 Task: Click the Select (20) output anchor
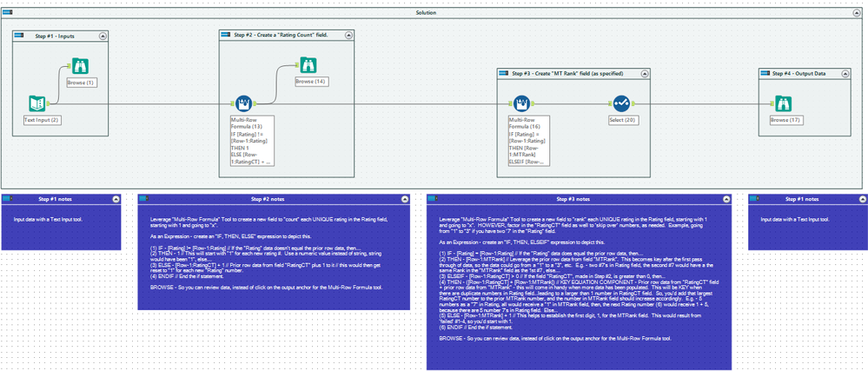pos(633,103)
